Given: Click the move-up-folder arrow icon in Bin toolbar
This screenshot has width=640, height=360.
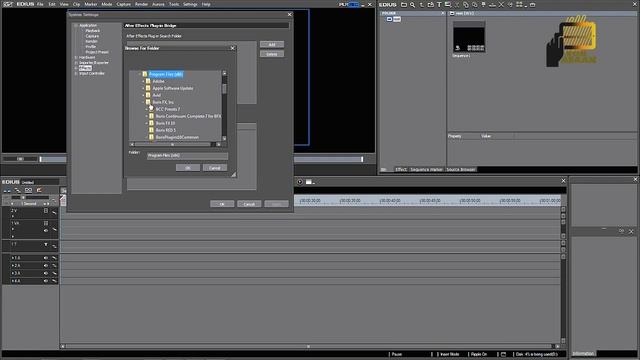Looking at the screenshot, I should pos(422,4).
